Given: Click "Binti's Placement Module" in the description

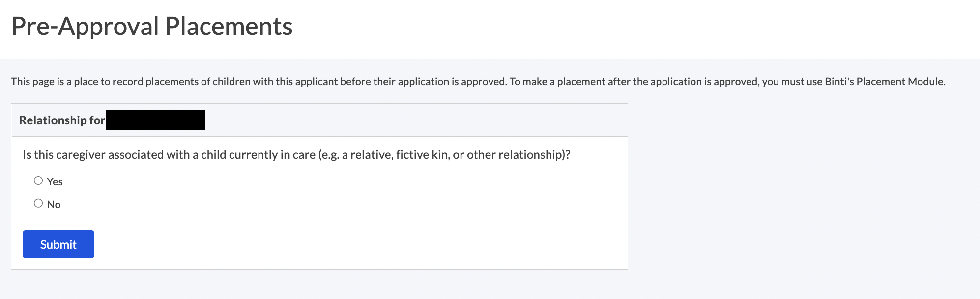Looking at the screenshot, I should [x=885, y=82].
